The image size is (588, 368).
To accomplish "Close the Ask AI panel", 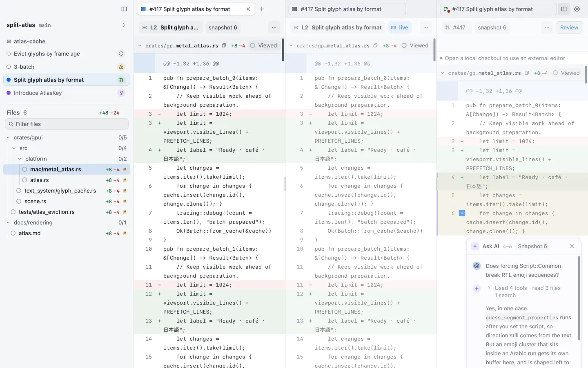I will tap(572, 246).
